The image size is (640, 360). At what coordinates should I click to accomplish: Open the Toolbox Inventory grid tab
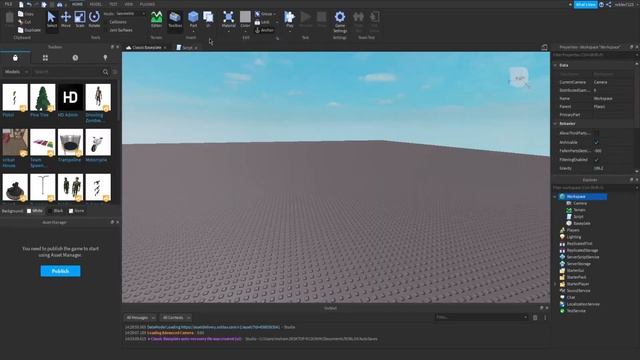tap(45, 58)
